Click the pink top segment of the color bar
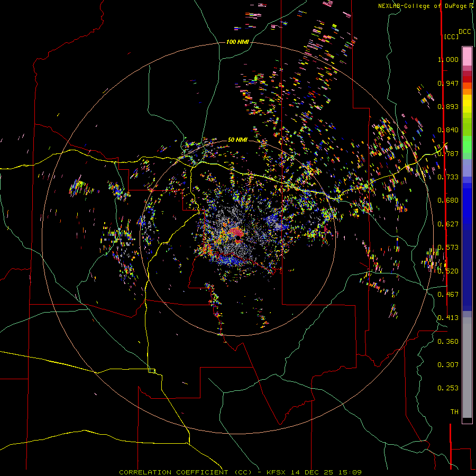The image size is (476, 476). click(x=467, y=56)
